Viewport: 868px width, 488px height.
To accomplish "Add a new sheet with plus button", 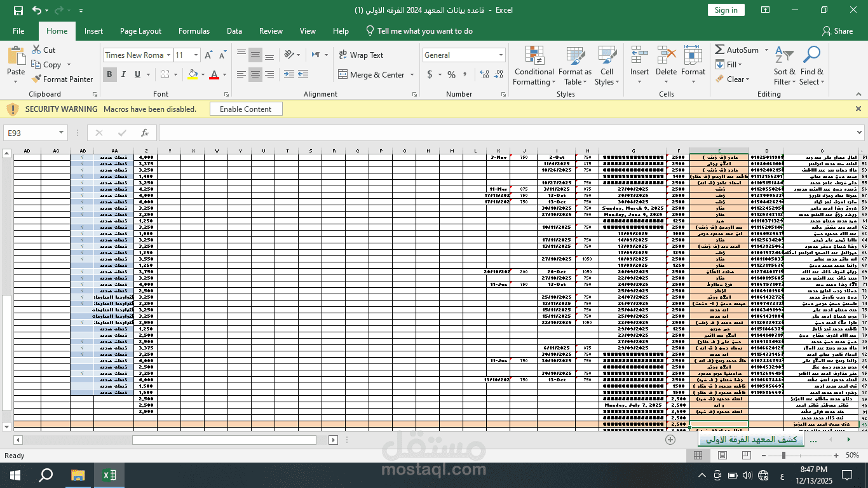I will pos(670,439).
